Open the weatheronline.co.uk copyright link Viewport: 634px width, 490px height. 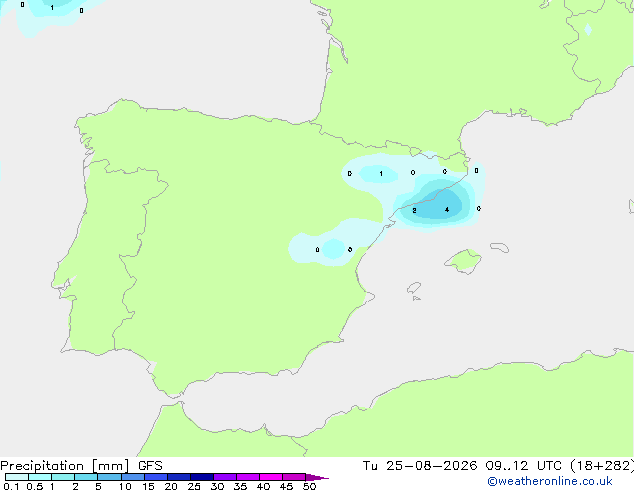tap(549, 481)
